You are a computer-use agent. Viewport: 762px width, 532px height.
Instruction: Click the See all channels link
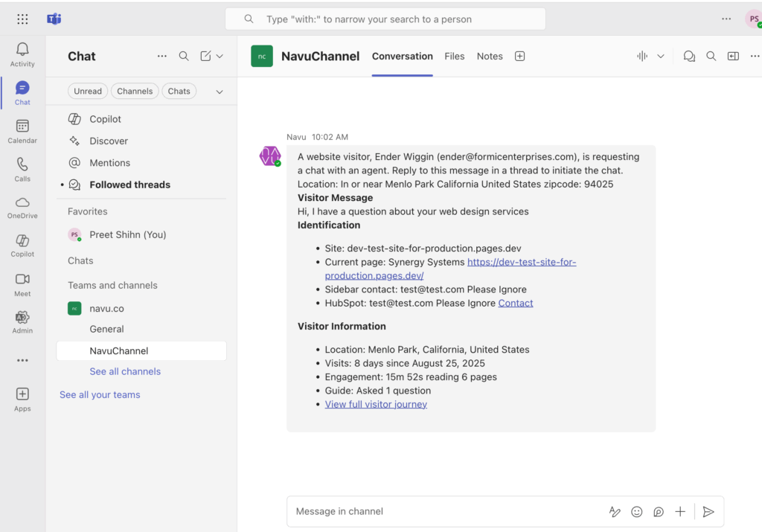(x=125, y=371)
